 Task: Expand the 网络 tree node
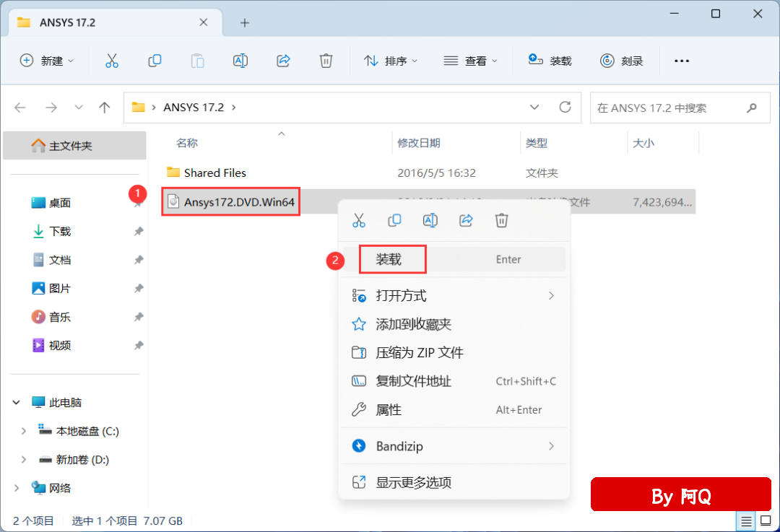coord(17,488)
